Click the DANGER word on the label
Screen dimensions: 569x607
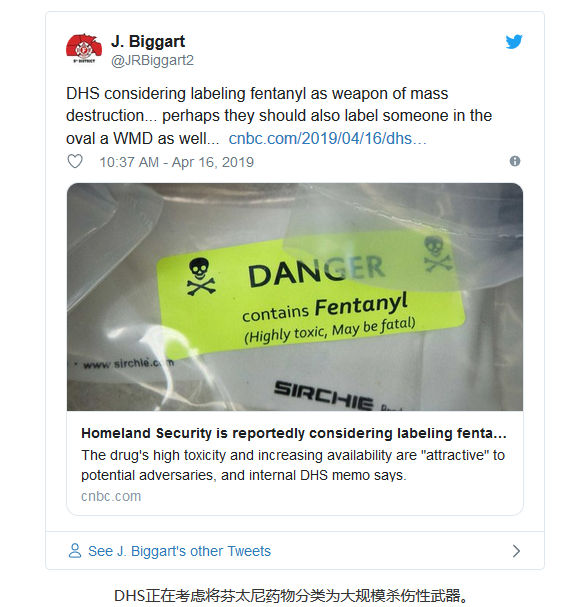(317, 271)
